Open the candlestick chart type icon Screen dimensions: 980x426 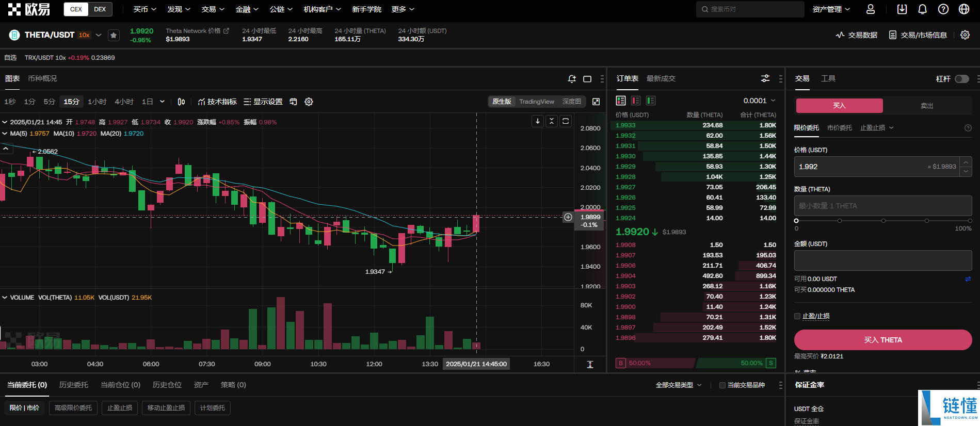coord(181,102)
